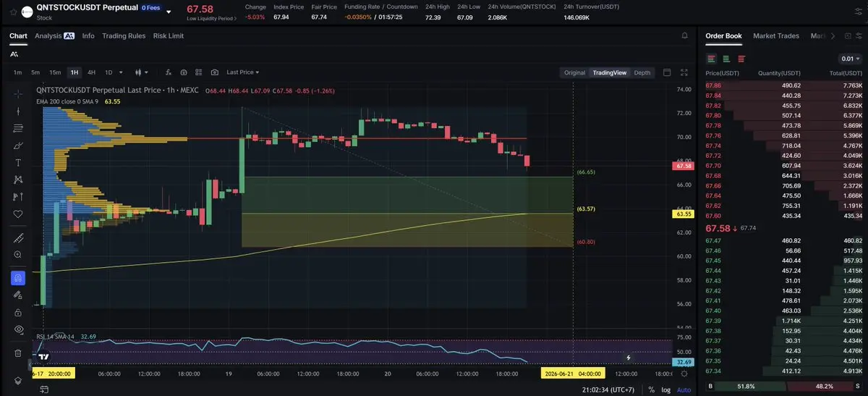868x396 pixels.
Task: Select the trend line drawing tool
Action: coord(18,111)
